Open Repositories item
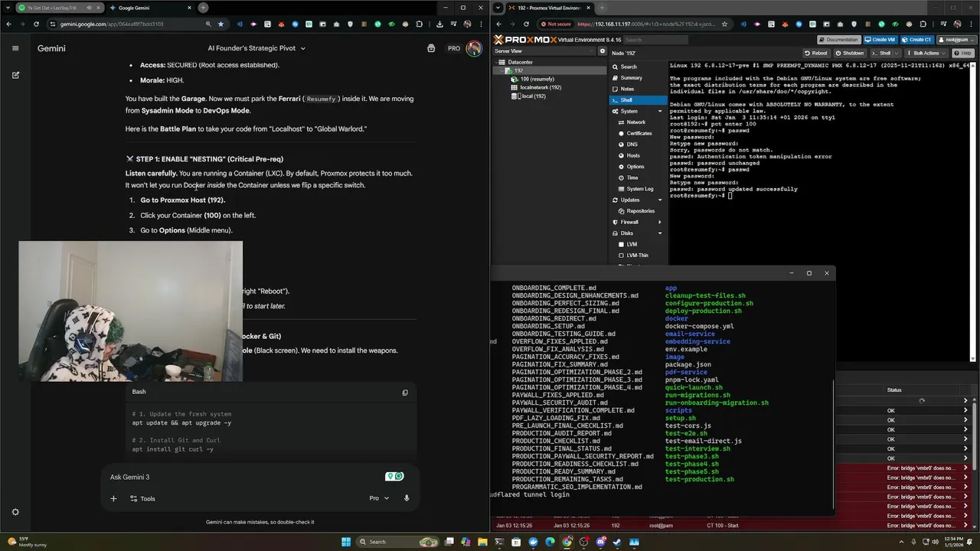Viewport: 980px width, 551px height. coord(640,210)
